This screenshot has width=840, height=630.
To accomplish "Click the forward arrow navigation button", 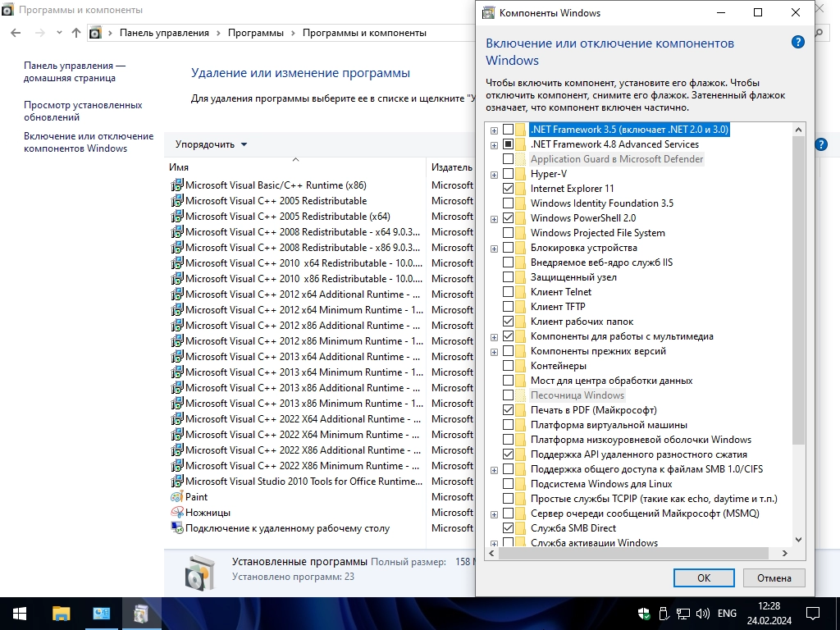I will coord(39,33).
